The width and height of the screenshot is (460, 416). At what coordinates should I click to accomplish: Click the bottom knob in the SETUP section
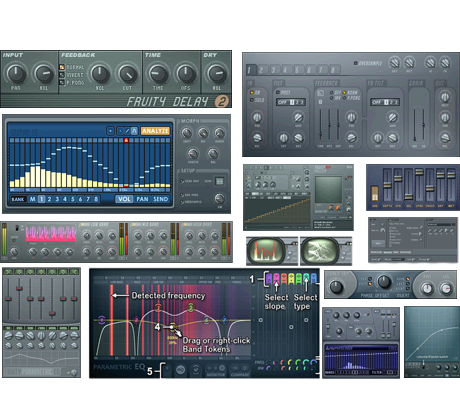[219, 198]
